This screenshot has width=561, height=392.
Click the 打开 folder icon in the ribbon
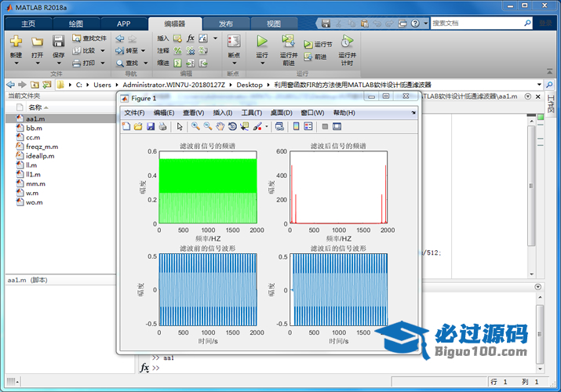click(37, 42)
